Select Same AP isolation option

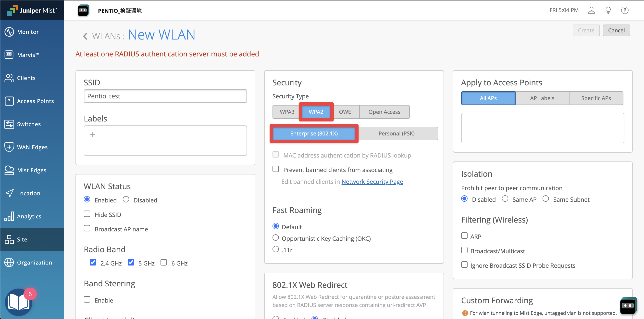click(505, 199)
